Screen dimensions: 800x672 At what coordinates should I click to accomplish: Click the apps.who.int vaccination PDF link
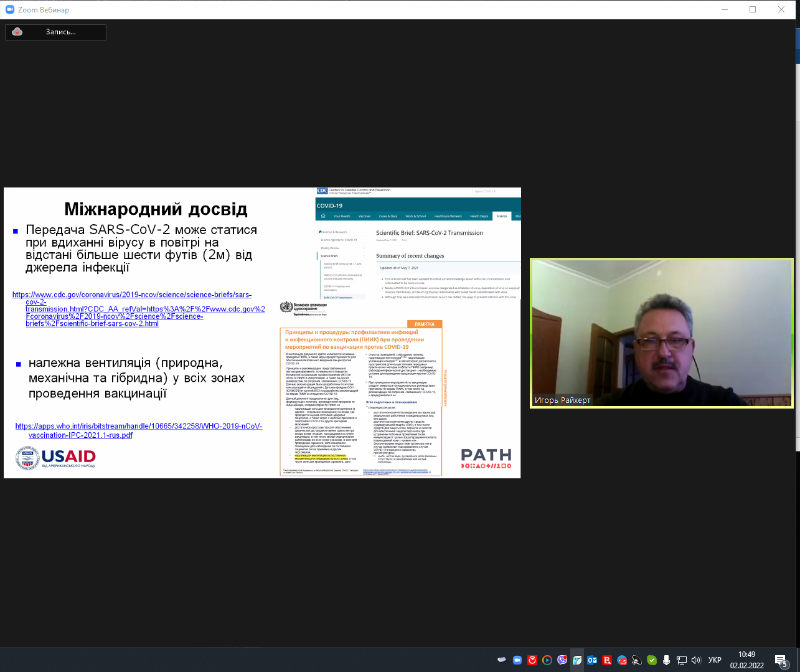[138, 426]
